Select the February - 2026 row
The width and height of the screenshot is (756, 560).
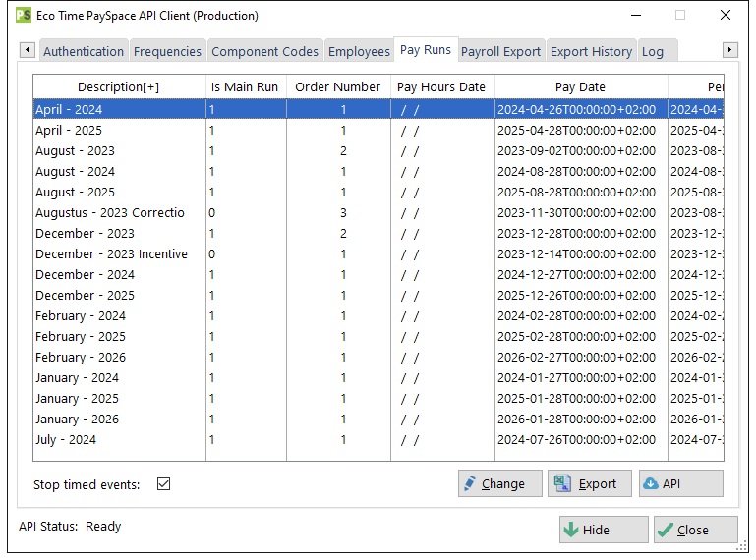[x=378, y=357]
